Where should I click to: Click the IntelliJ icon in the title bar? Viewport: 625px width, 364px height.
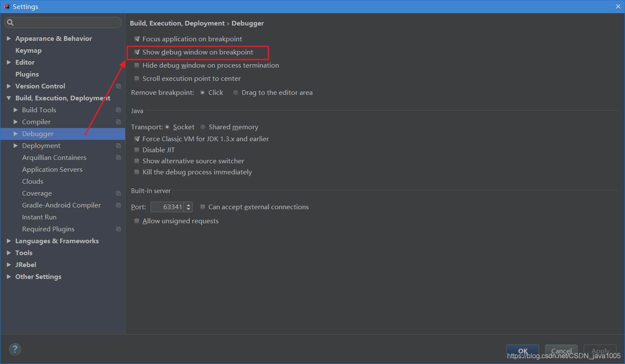[6, 6]
